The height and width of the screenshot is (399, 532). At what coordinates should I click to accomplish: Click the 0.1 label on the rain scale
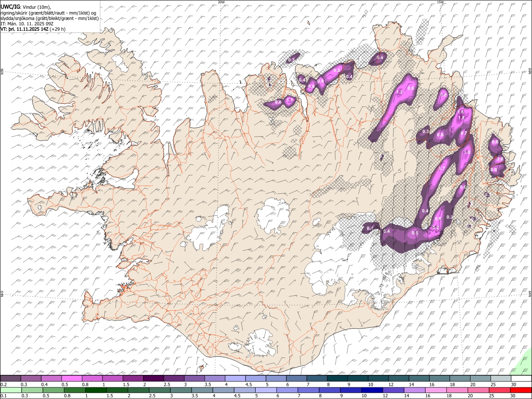[x=3, y=396]
